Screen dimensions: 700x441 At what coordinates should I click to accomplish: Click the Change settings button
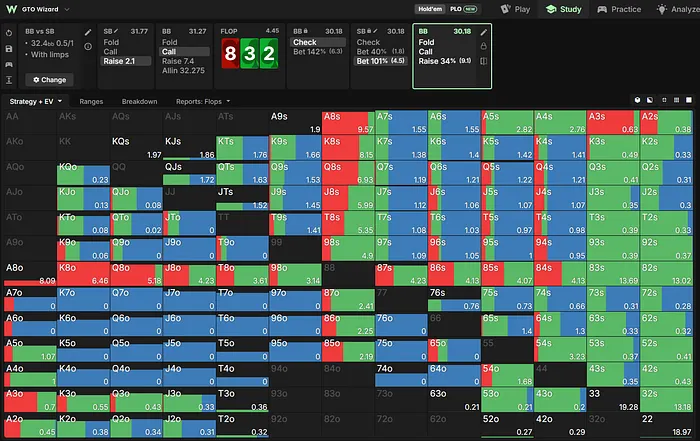click(x=50, y=79)
